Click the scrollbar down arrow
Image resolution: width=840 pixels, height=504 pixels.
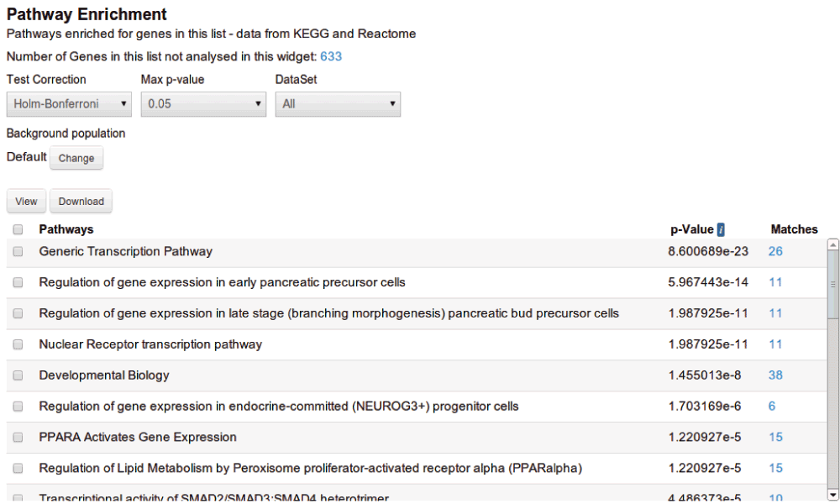833,494
